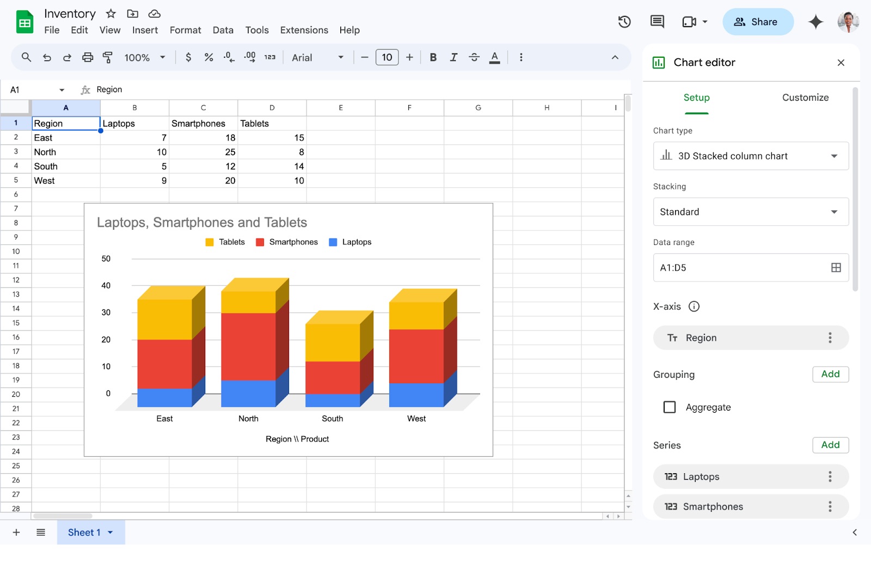Open the Sheet 1 tab menu arrow

click(x=111, y=532)
